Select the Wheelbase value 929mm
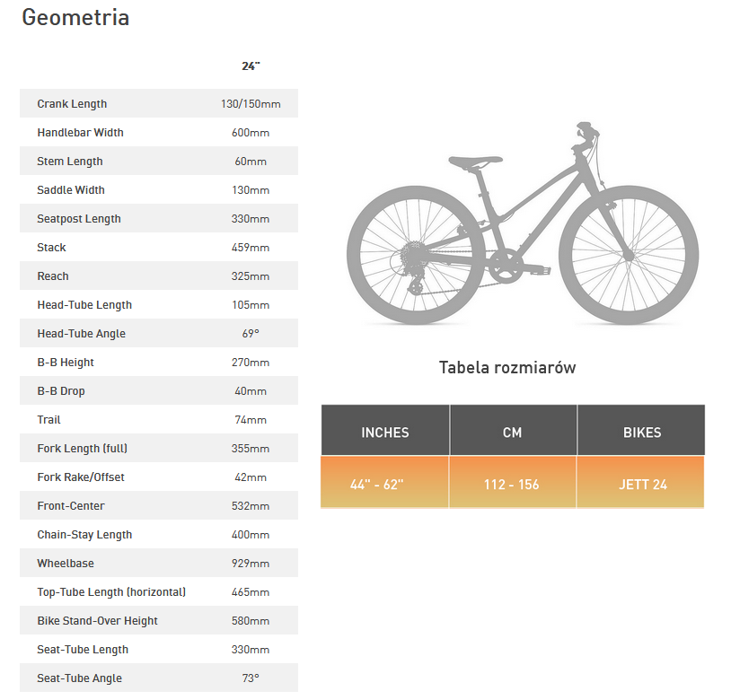Viewport: 731px width, 700px height. pyautogui.click(x=251, y=563)
